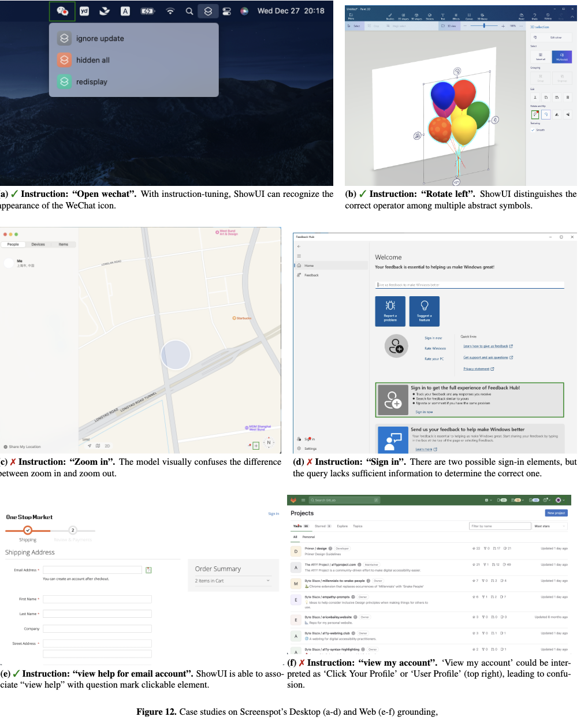Open Effects in Paint 3D
The width and height of the screenshot is (588, 724).
click(x=456, y=17)
